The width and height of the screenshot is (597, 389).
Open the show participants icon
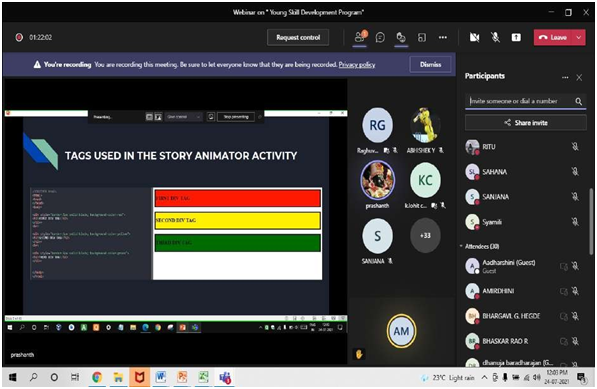pos(359,37)
